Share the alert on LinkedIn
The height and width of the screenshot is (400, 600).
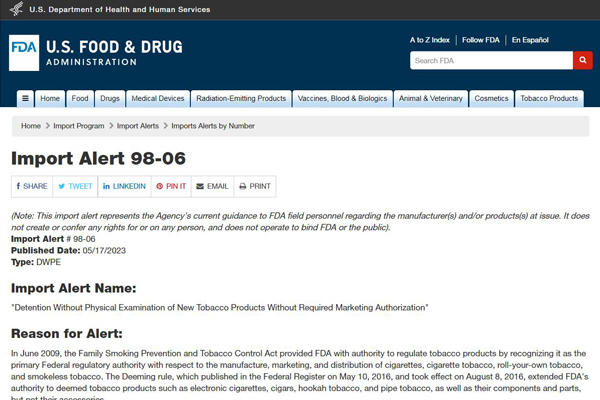point(124,186)
